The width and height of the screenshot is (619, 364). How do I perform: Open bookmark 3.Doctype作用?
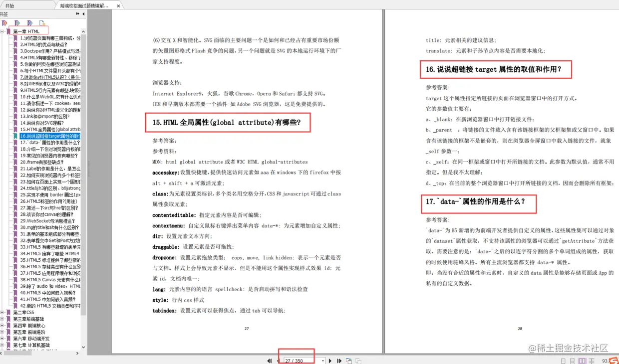tap(50, 51)
